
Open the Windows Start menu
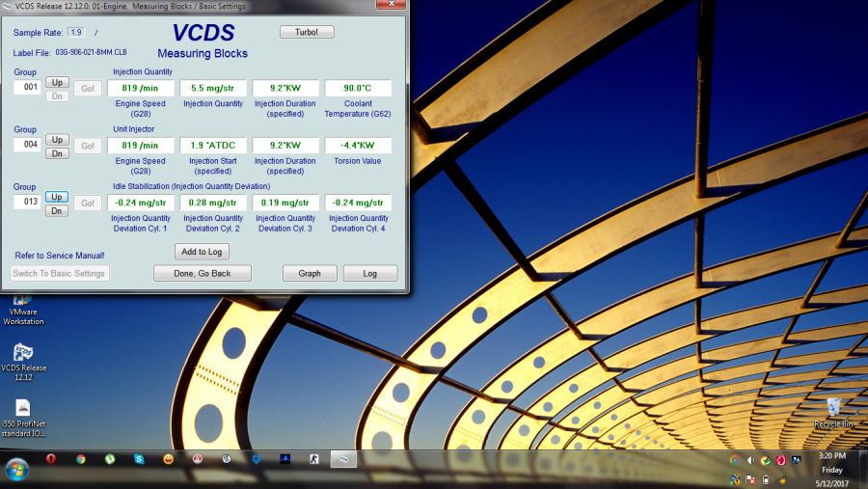point(16,468)
